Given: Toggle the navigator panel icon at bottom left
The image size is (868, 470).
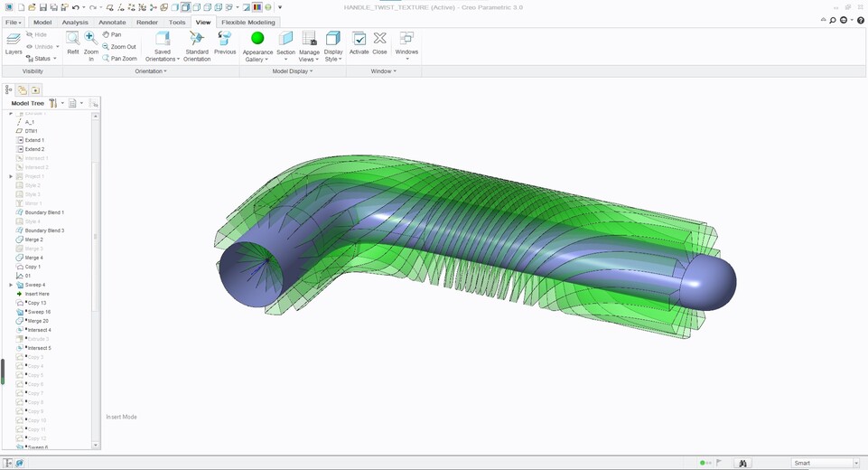Looking at the screenshot, I should (x=8, y=463).
